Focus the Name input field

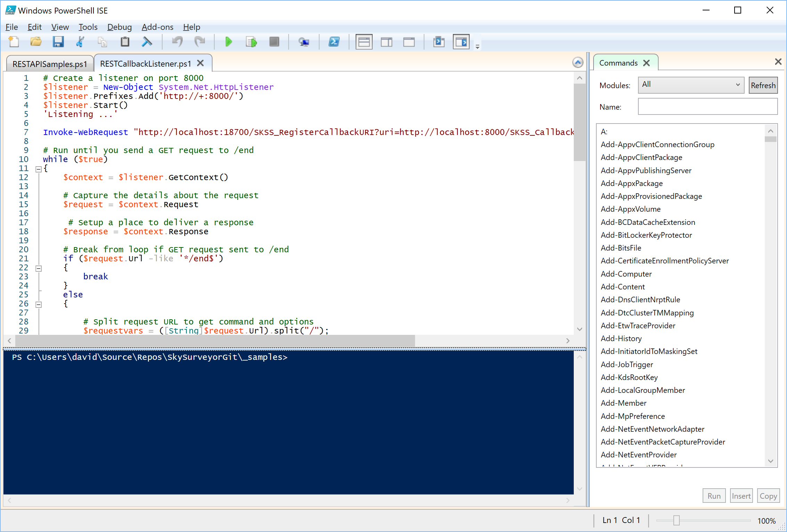point(708,107)
